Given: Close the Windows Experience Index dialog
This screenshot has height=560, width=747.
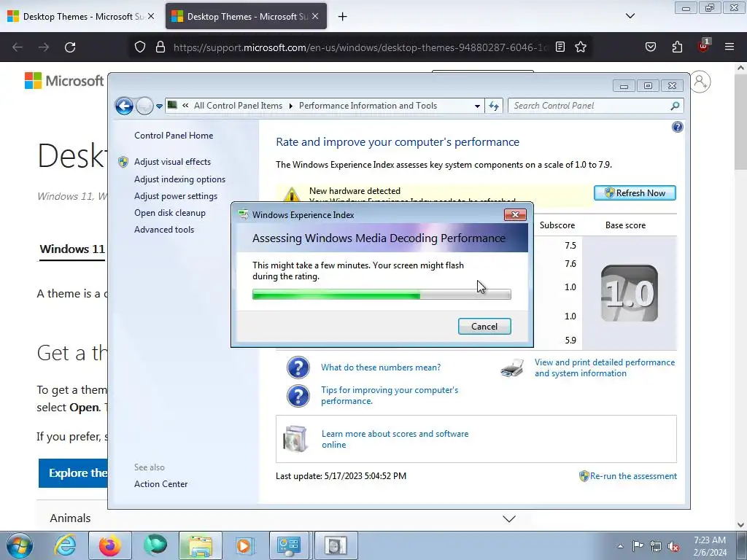Looking at the screenshot, I should 515,215.
